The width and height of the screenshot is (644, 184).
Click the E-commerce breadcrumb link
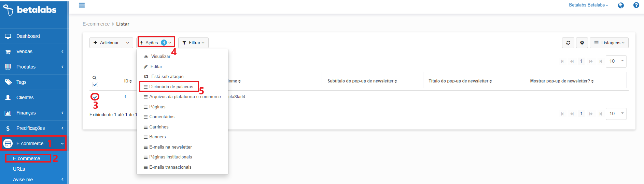point(96,24)
